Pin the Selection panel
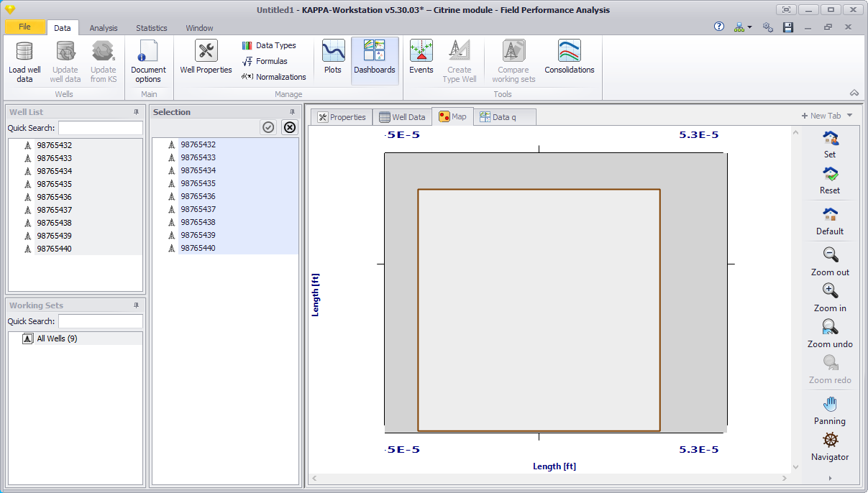This screenshot has width=868, height=493. (x=292, y=112)
